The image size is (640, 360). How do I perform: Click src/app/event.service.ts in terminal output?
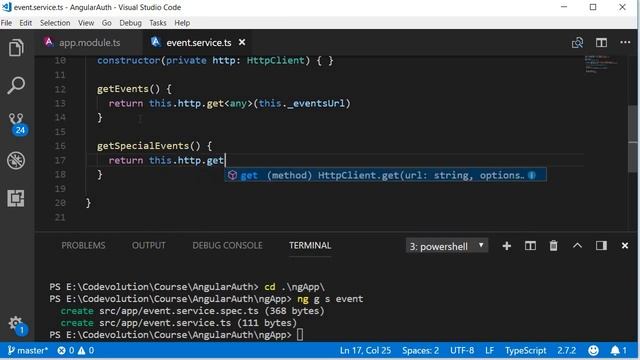click(x=165, y=323)
